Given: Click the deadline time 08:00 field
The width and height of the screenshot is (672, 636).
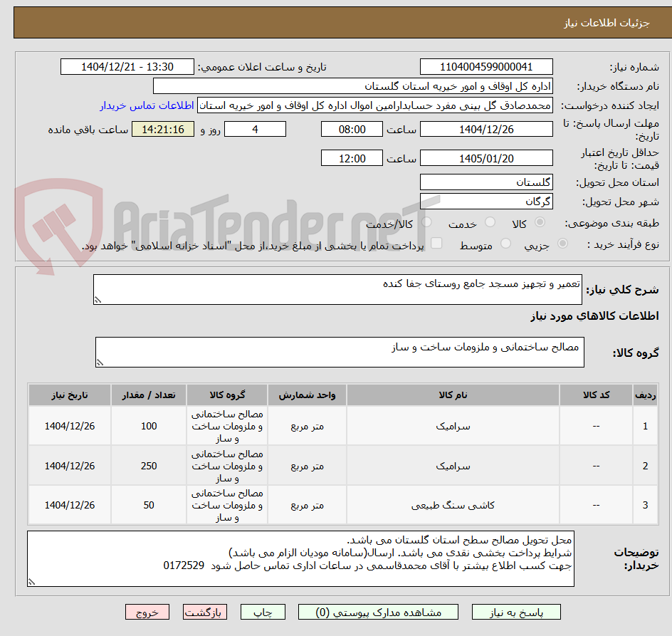Looking at the screenshot, I should tap(352, 129).
